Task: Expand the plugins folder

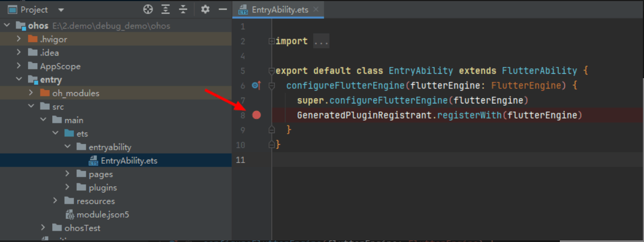Action: click(68, 188)
